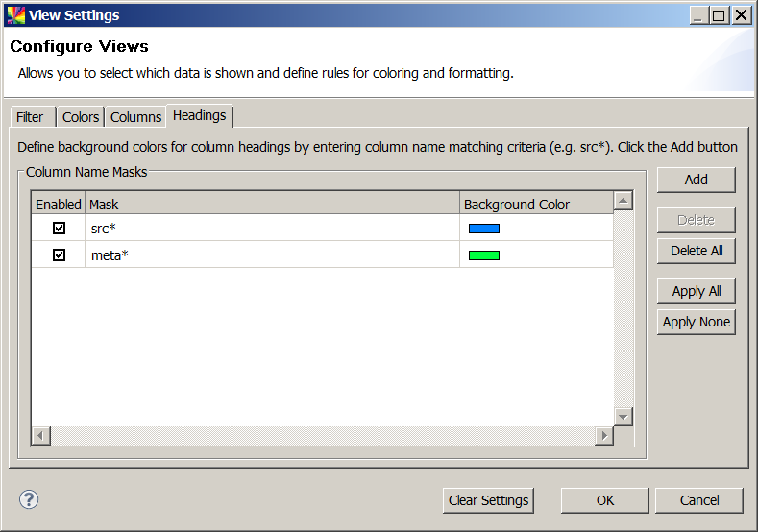Pick the green background color swatch for meta*

pyautogui.click(x=484, y=255)
